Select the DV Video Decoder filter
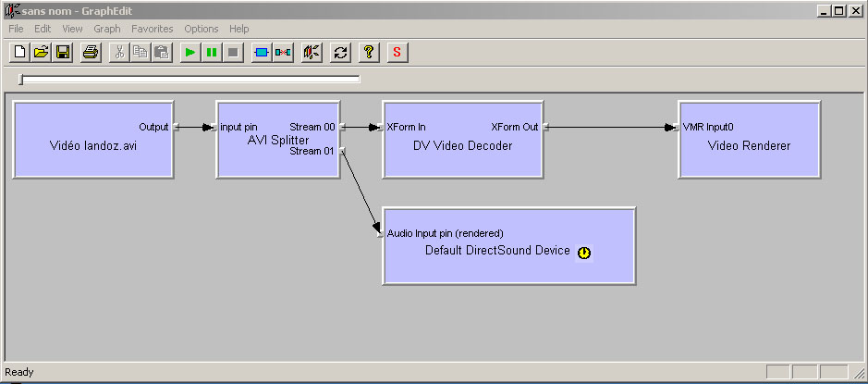The width and height of the screenshot is (868, 384). click(x=463, y=140)
